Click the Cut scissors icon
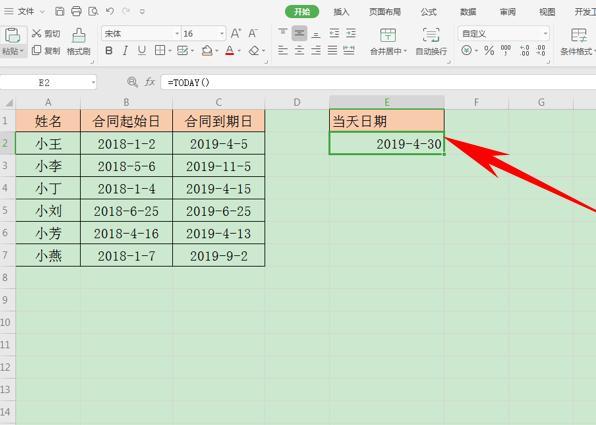This screenshot has height=425, width=596. 36,33
